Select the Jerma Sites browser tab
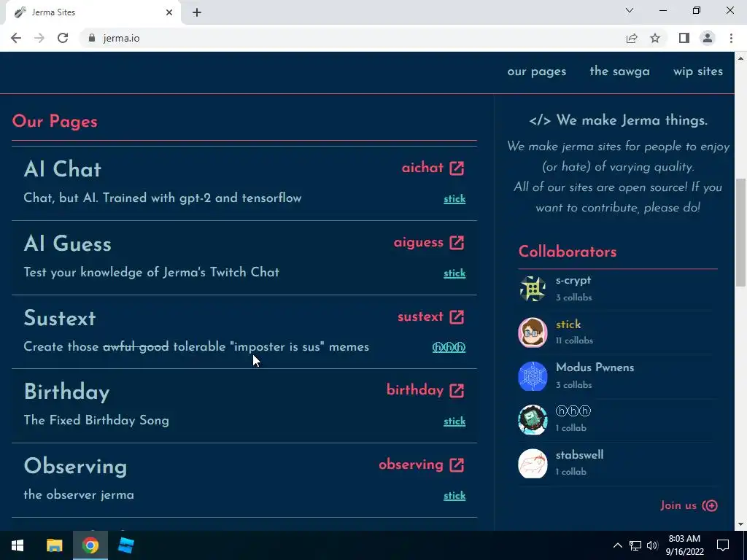 (x=93, y=13)
